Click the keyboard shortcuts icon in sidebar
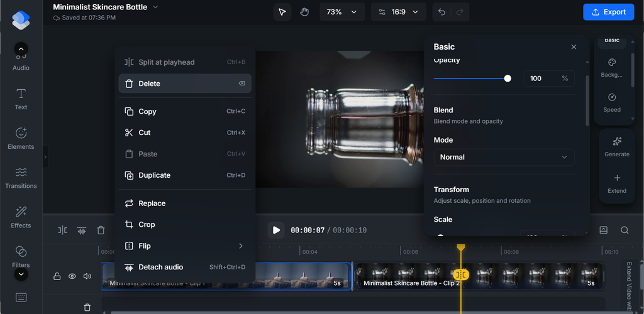Viewport: 644px width, 314px height. click(x=21, y=298)
